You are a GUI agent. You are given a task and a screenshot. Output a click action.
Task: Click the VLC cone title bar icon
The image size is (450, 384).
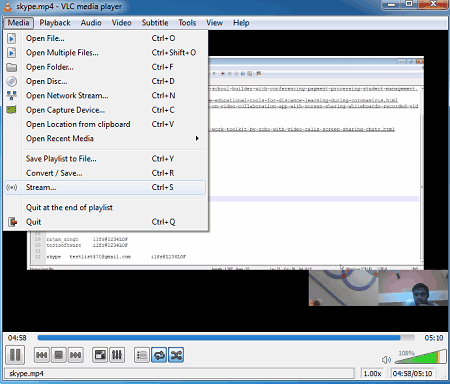(x=7, y=6)
